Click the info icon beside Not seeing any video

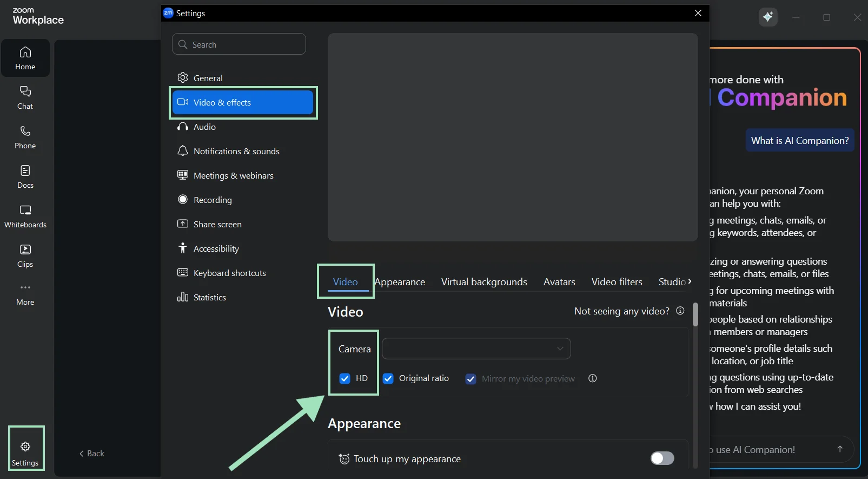[680, 311]
